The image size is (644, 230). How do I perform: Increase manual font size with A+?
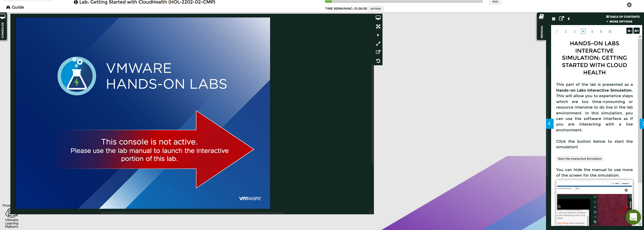pyautogui.click(x=637, y=31)
